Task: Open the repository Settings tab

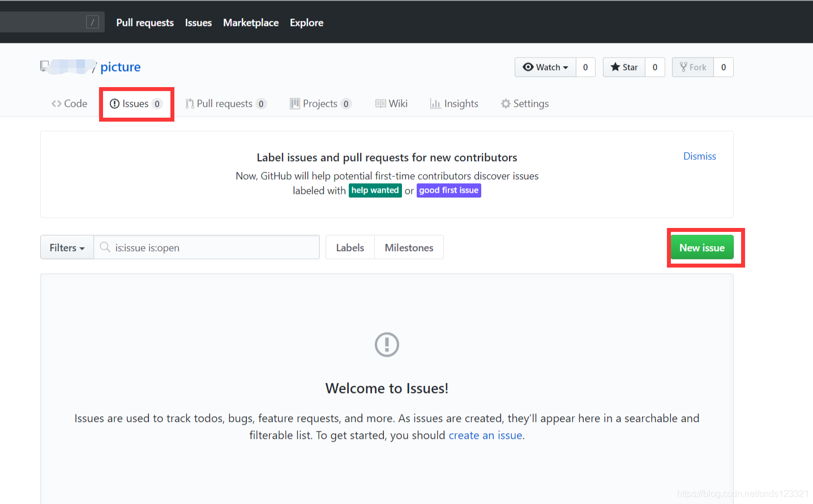Action: pos(525,104)
